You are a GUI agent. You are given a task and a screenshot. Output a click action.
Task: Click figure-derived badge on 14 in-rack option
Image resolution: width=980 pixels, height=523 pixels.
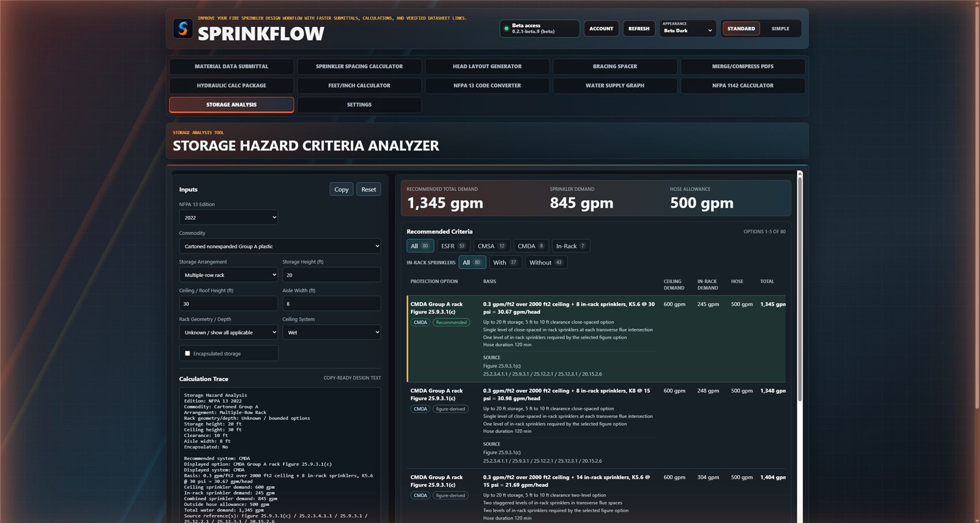click(451, 495)
